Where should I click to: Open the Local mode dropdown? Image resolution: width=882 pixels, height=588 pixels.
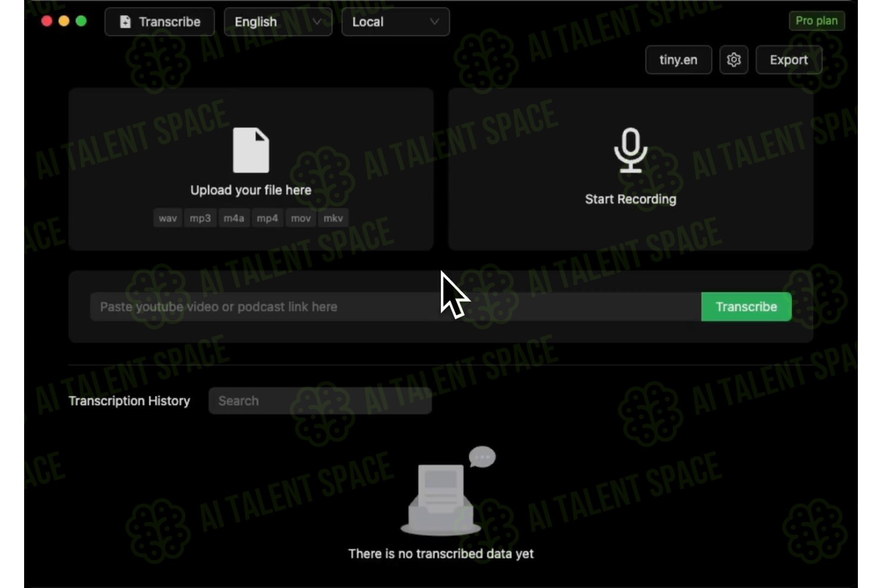[x=396, y=22]
